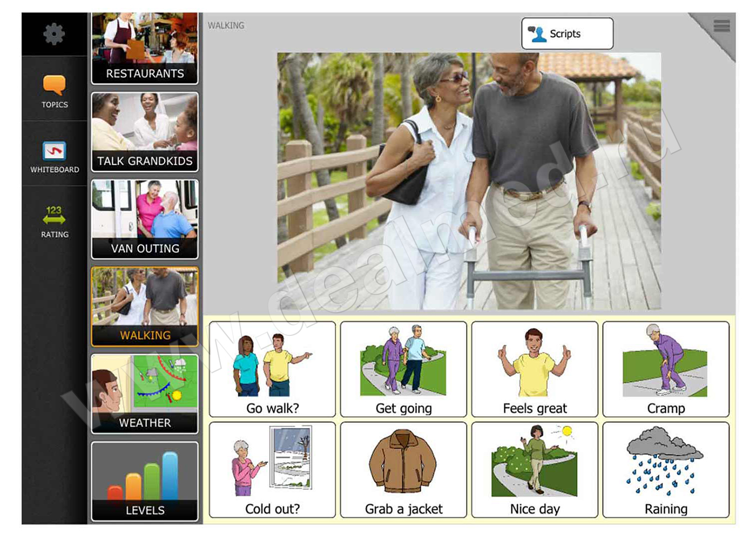Select the Weather topic tile
756x540 pixels.
[145, 394]
